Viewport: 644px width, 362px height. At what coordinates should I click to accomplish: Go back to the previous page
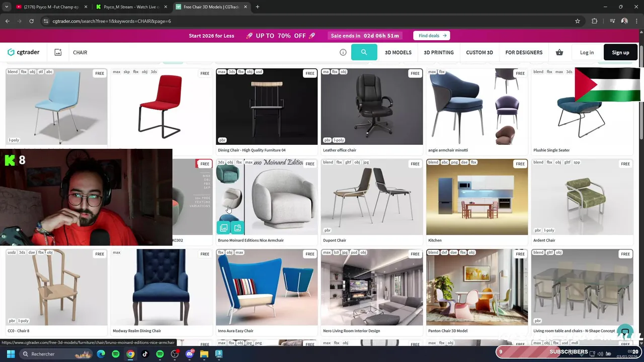[7, 21]
